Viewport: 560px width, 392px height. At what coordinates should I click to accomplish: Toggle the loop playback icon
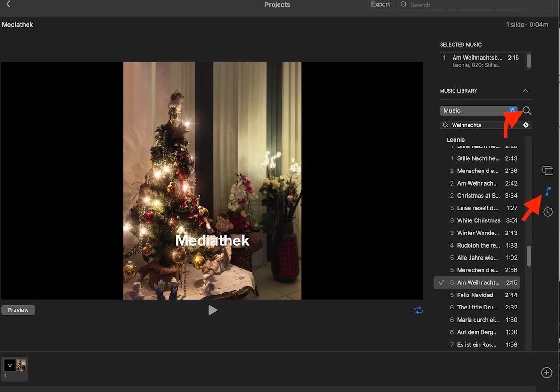click(418, 310)
